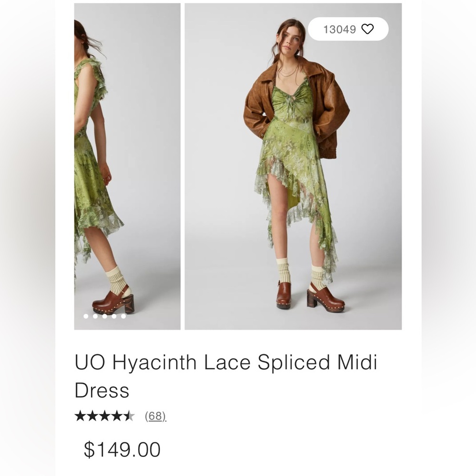Viewport: 476px width, 476px height.
Task: Select the last carousel dot
Action: coord(123,317)
